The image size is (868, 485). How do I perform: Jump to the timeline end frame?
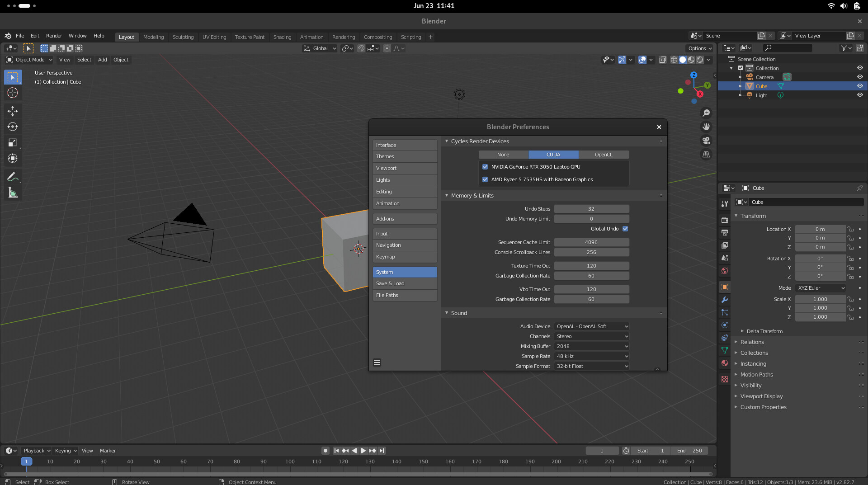(382, 451)
